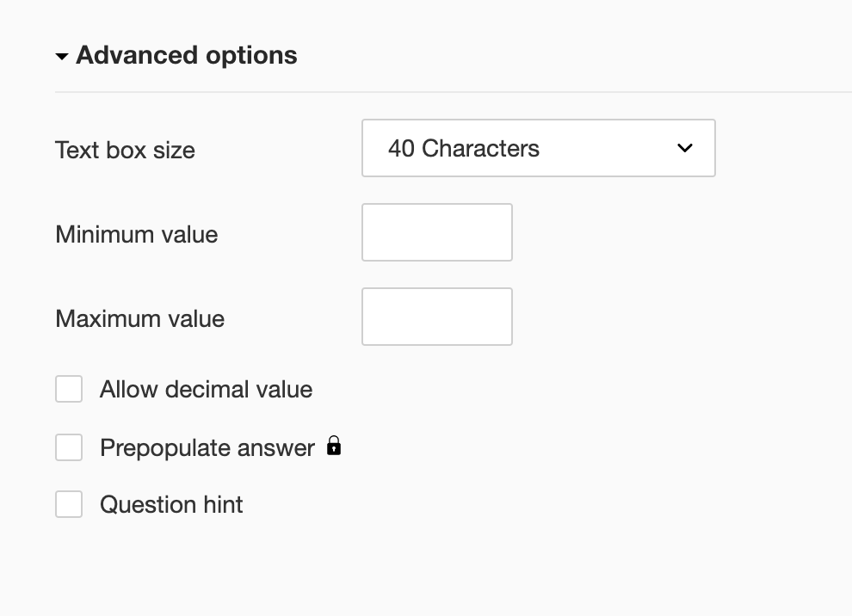Open the Text box size dropdown

pyautogui.click(x=538, y=148)
